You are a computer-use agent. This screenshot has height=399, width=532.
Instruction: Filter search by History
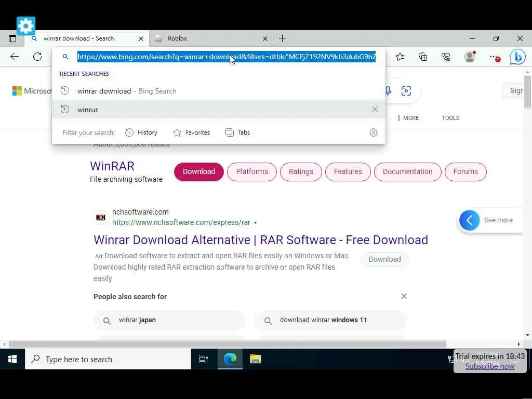(x=141, y=132)
